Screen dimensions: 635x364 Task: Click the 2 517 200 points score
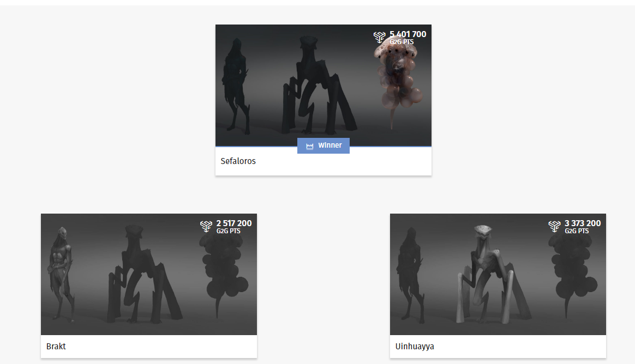[233, 223]
